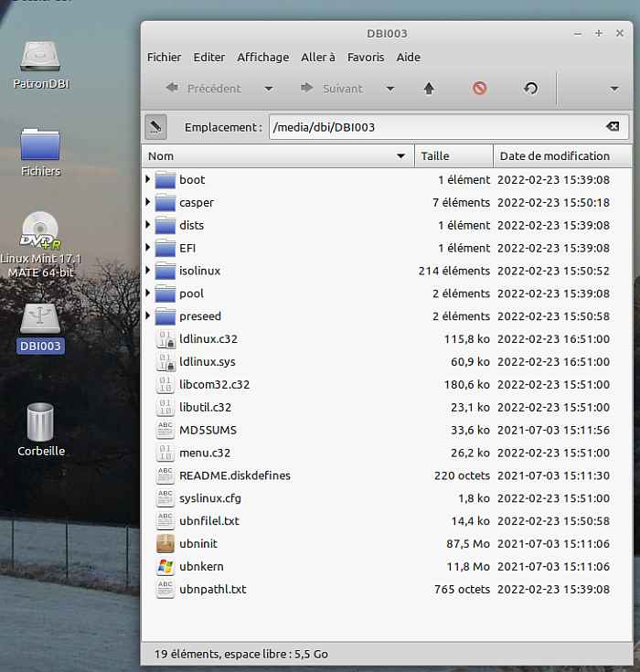
Task: Open the Favoris menu
Action: tap(365, 57)
